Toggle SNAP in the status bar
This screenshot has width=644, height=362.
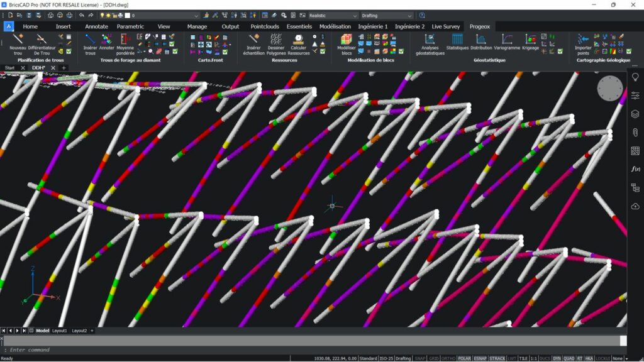419,358
